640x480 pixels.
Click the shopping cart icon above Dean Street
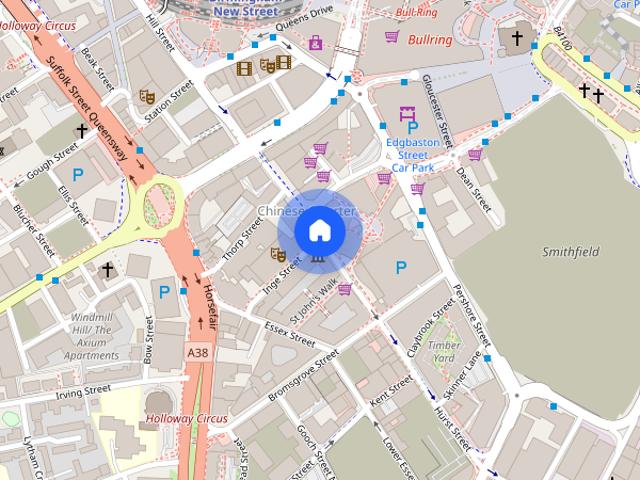[475, 154]
